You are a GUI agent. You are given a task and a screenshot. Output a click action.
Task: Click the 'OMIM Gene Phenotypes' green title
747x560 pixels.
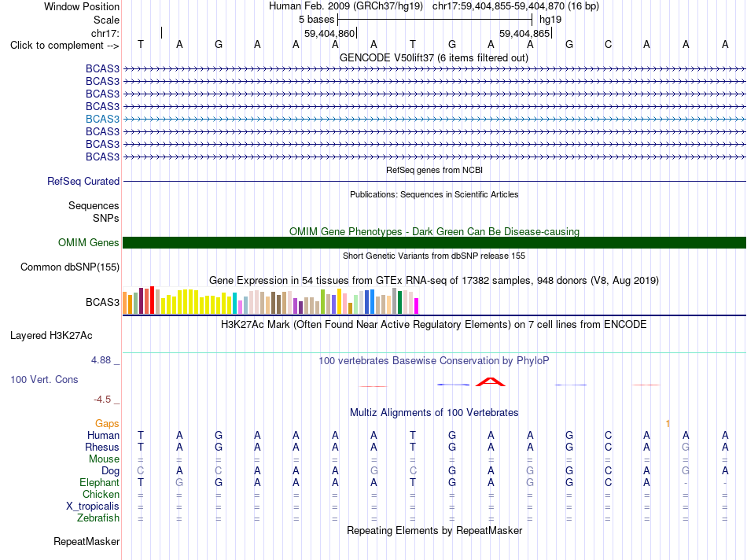point(435,231)
